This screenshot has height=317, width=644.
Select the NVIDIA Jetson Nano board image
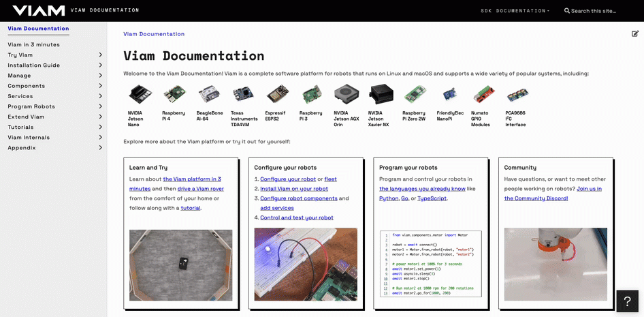[140, 94]
